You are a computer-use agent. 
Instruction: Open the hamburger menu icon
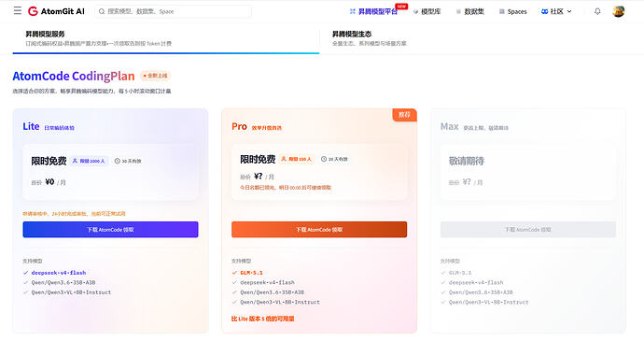(17, 10)
